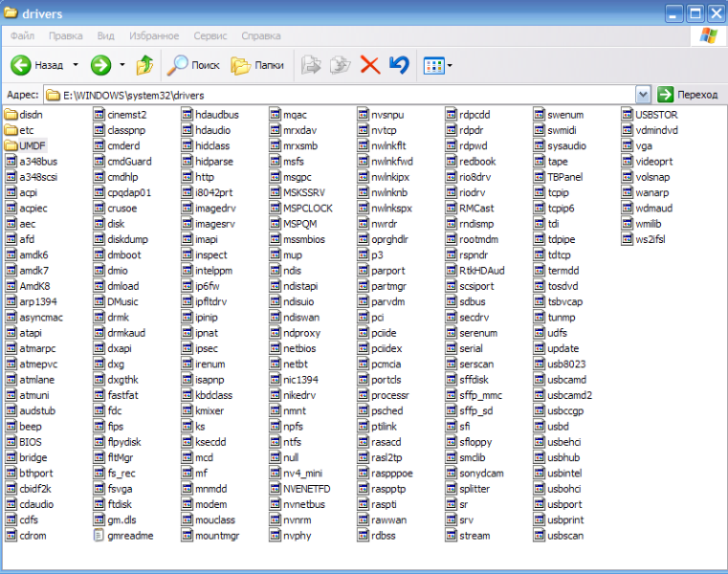Select the usbscan driver file icon
Screen dimensions: 728x574
tap(539, 536)
